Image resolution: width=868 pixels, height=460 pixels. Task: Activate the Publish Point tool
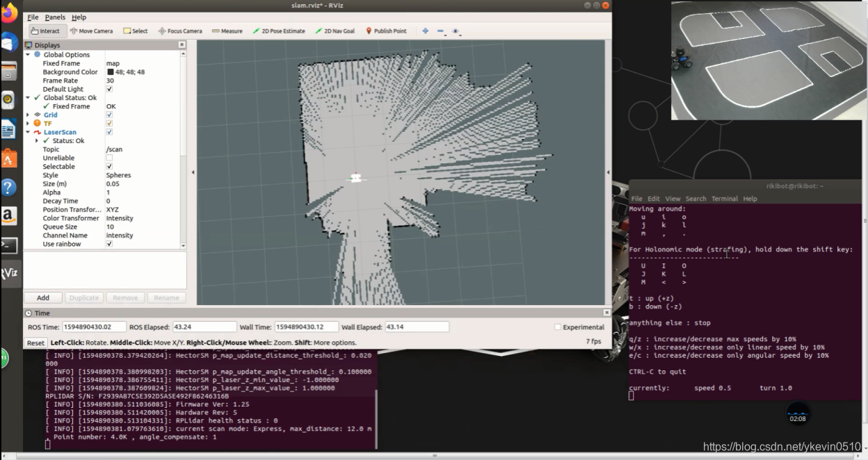[x=386, y=31]
